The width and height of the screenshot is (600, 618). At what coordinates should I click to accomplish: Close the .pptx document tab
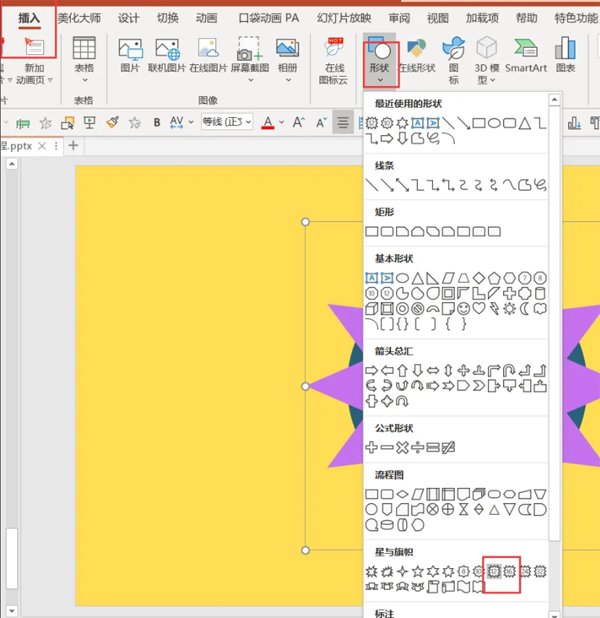click(x=42, y=146)
